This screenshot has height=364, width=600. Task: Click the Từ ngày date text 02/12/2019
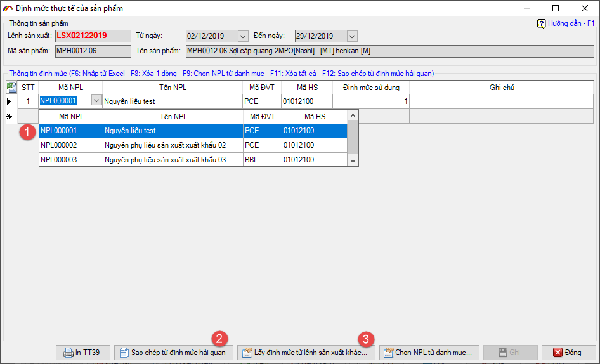click(x=205, y=36)
